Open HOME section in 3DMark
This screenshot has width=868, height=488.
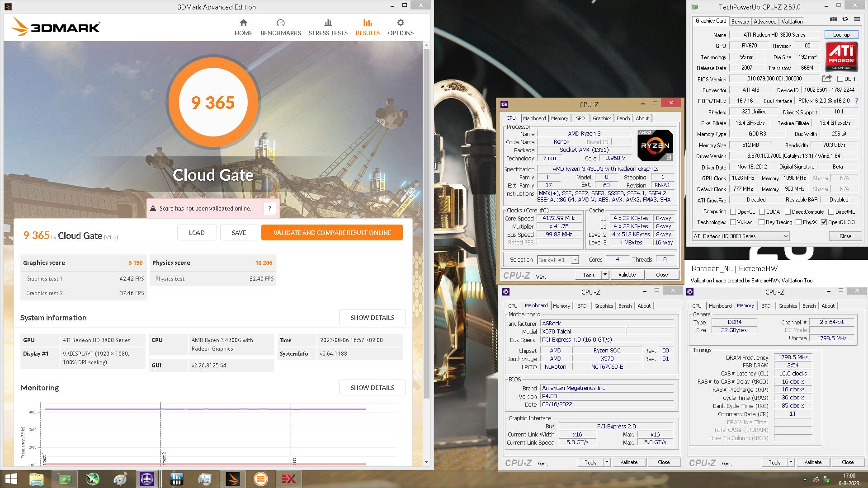coord(243,27)
